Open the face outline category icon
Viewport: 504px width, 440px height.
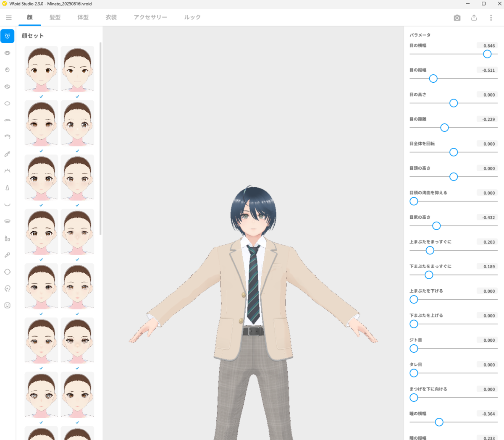click(x=7, y=272)
